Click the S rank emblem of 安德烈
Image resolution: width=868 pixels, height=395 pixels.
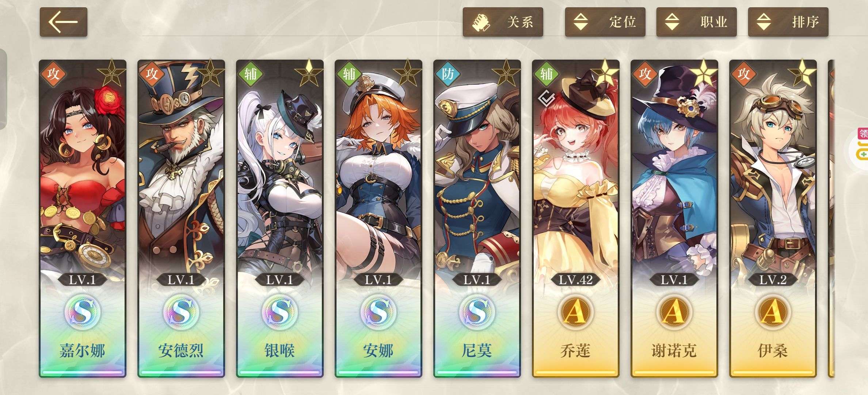pyautogui.click(x=181, y=312)
